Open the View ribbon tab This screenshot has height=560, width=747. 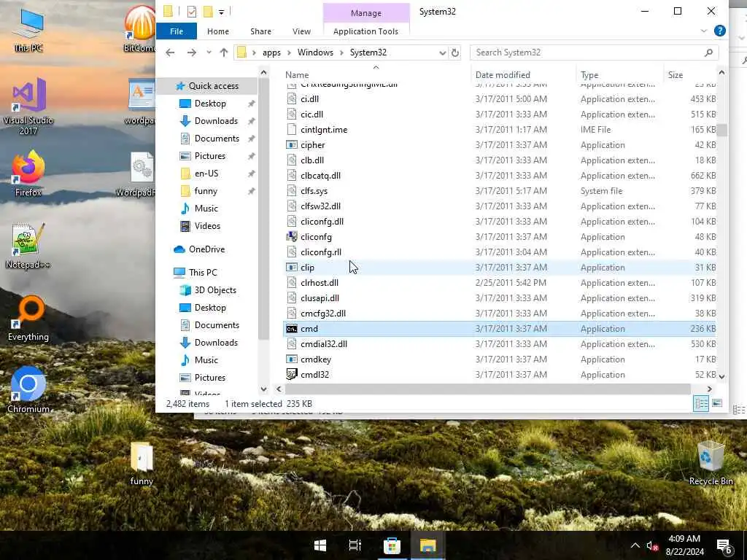[x=301, y=31]
